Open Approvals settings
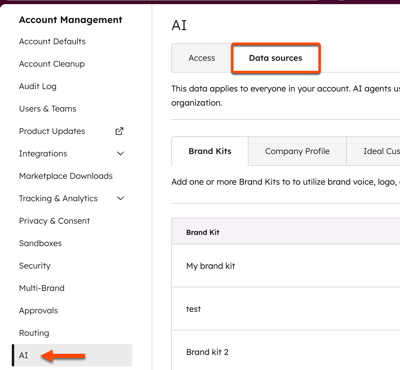The height and width of the screenshot is (370, 400). pyautogui.click(x=38, y=311)
